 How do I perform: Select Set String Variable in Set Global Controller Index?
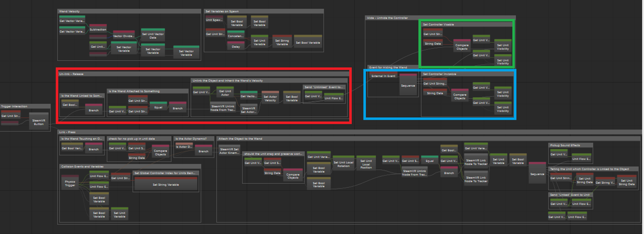point(166,184)
